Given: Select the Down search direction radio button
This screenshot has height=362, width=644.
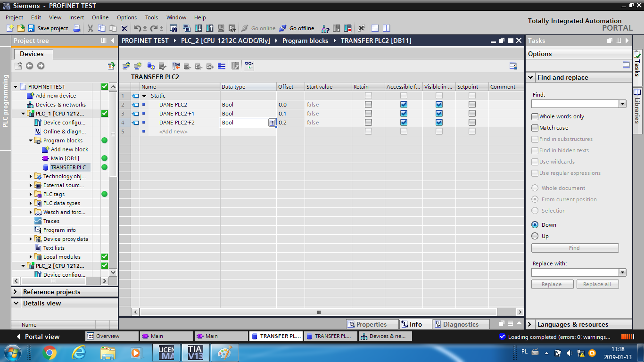Looking at the screenshot, I should pos(535,225).
